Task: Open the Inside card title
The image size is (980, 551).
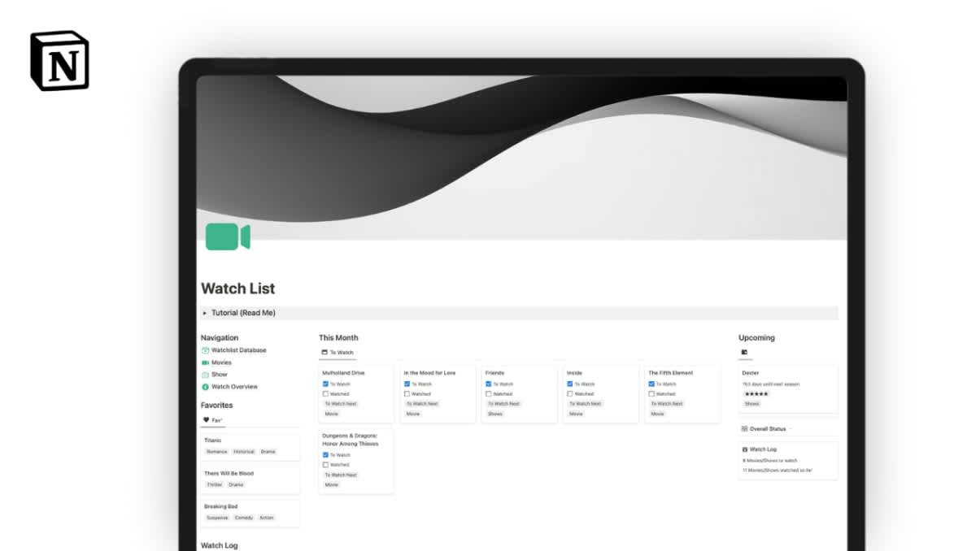Action: point(574,373)
